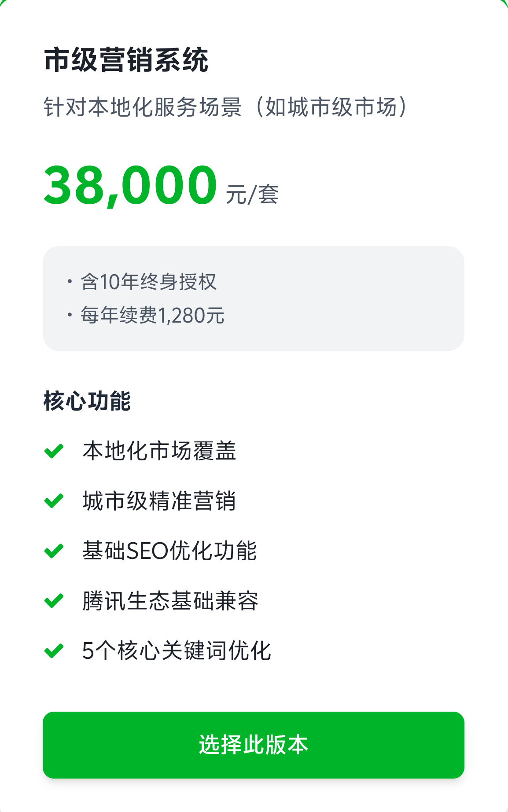
Task: Click the green 38,000 price
Action: (x=130, y=186)
